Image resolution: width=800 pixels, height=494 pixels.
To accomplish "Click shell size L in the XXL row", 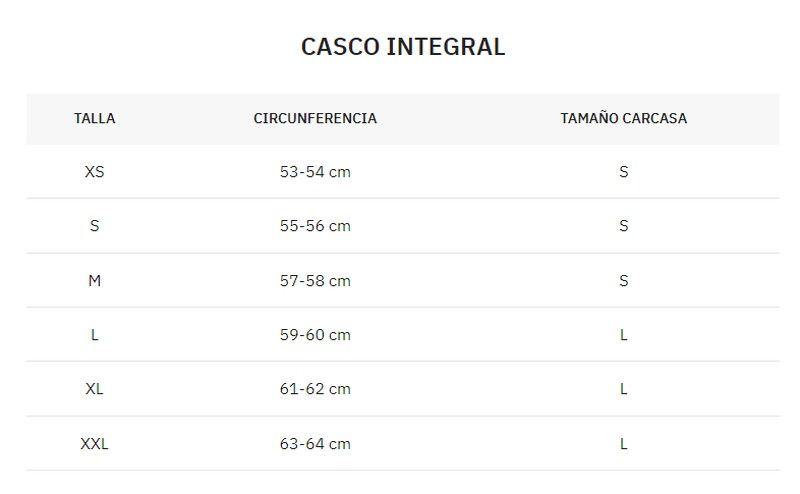I will point(623,444).
